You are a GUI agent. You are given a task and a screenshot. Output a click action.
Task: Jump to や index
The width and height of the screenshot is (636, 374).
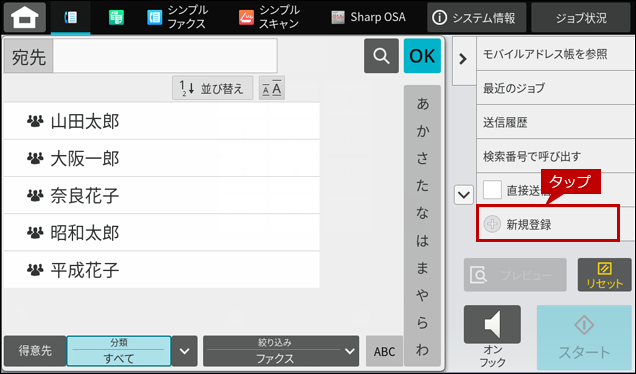click(x=423, y=295)
